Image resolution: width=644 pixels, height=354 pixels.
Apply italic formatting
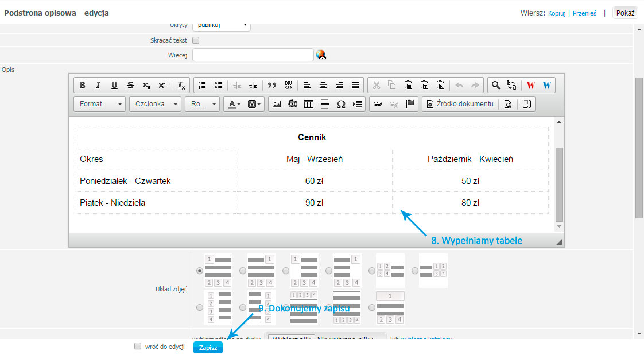98,85
